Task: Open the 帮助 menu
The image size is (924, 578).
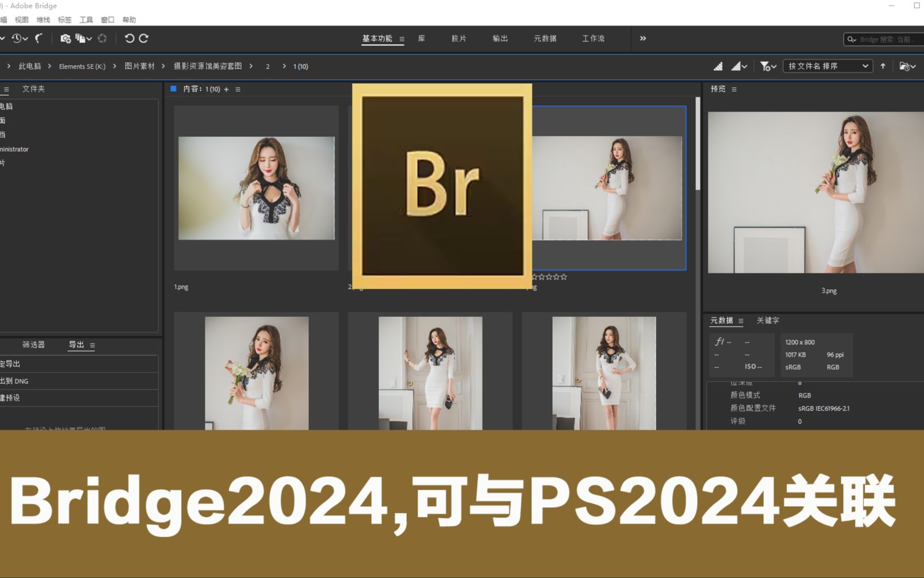Action: click(129, 20)
